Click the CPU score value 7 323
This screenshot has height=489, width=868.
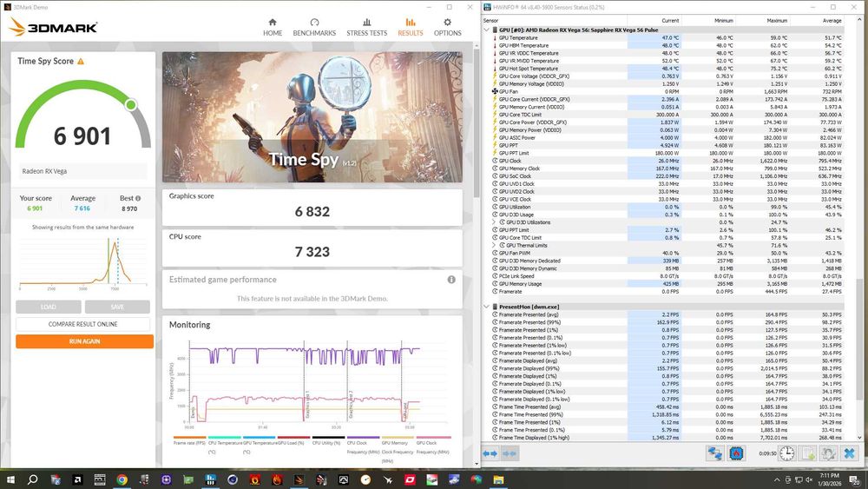312,252
